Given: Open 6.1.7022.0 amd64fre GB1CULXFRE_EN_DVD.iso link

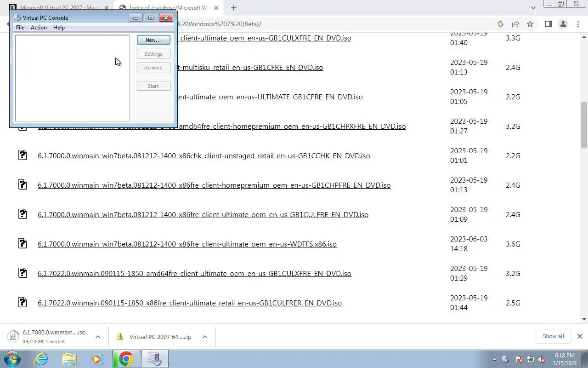Looking at the screenshot, I should click(x=194, y=274).
